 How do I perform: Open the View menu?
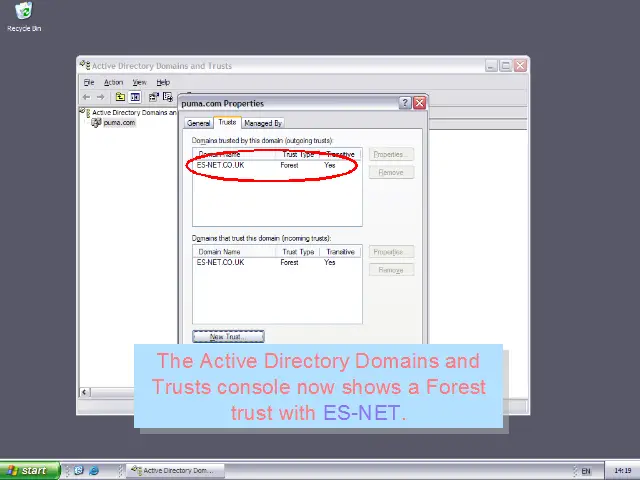[139, 82]
